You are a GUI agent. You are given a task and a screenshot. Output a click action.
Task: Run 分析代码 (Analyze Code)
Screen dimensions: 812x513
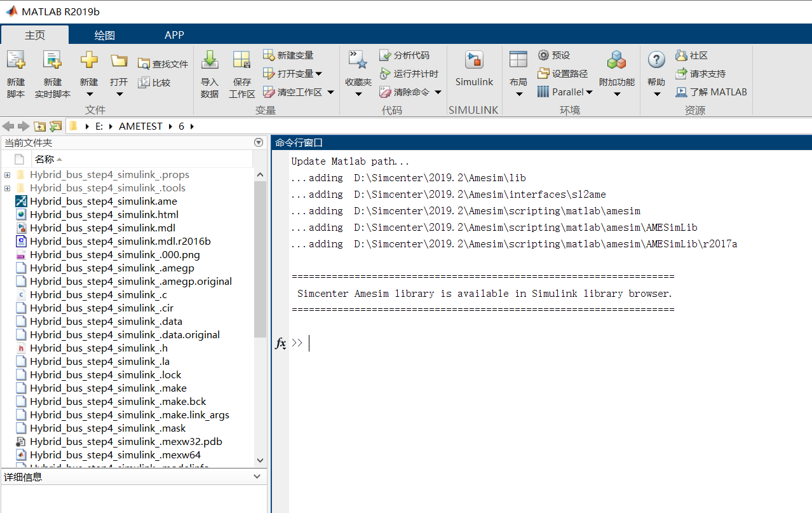pyautogui.click(x=407, y=55)
